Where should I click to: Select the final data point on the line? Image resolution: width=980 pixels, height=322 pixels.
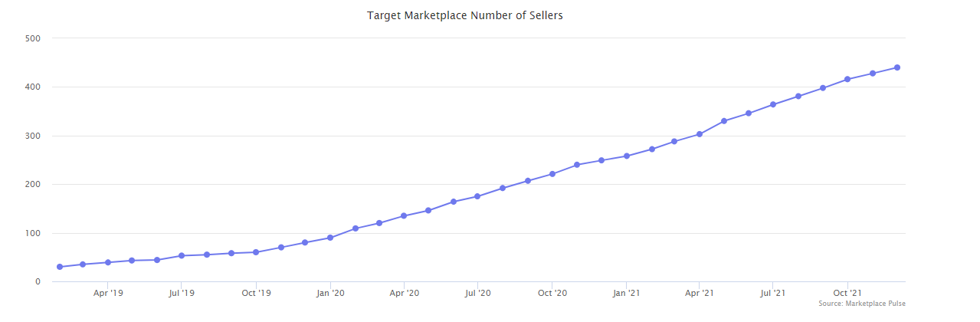897,67
